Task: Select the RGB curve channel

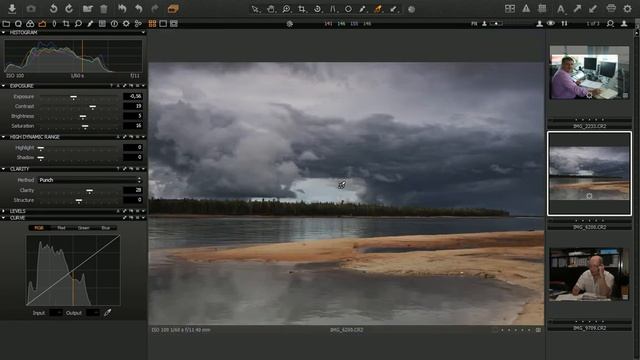Action: (39, 228)
